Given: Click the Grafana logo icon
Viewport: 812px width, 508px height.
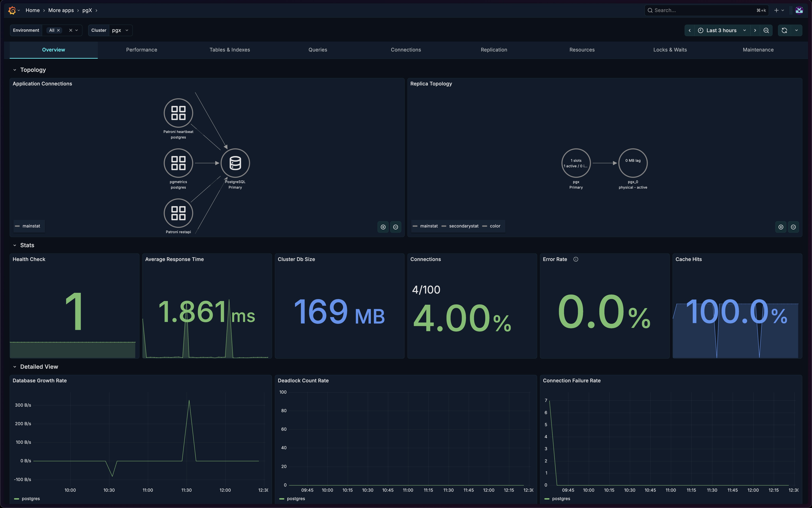Looking at the screenshot, I should click(x=12, y=10).
